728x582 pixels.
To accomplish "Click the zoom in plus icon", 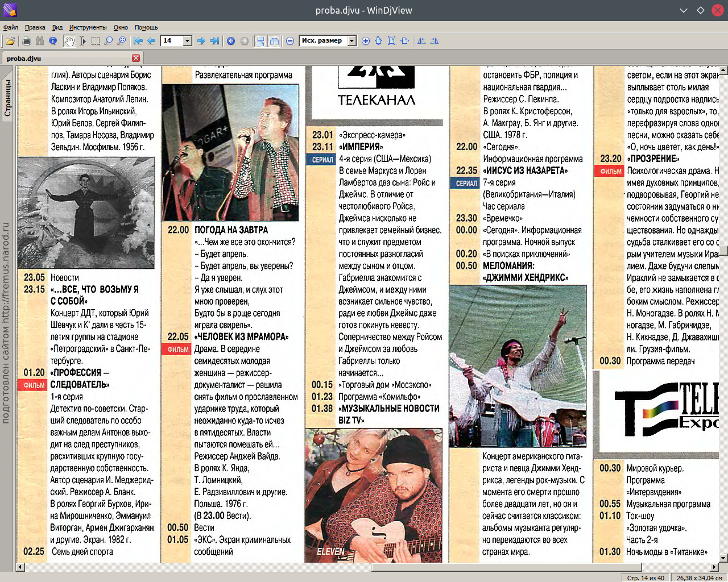I will [366, 41].
